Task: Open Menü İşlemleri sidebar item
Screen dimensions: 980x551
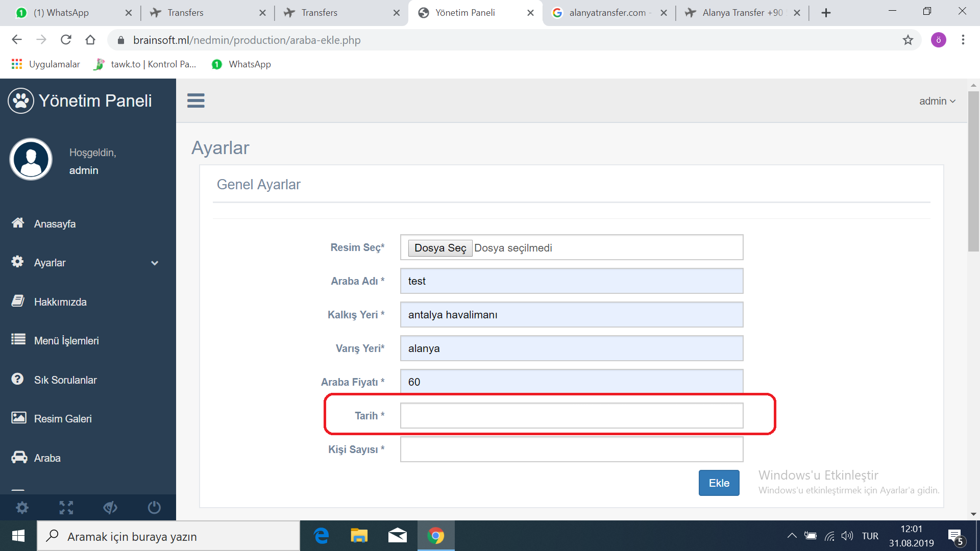Action: tap(66, 340)
